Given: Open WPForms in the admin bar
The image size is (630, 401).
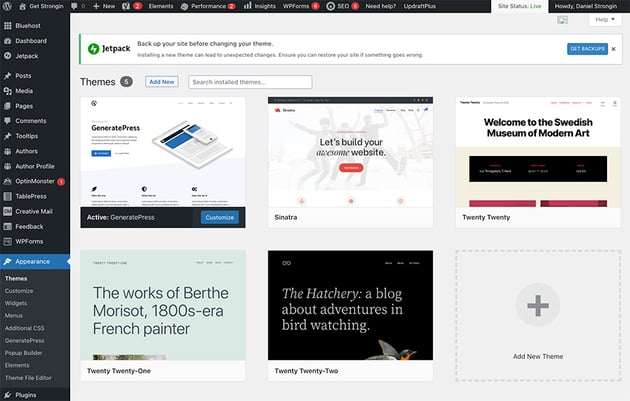Looking at the screenshot, I should coord(301,6).
